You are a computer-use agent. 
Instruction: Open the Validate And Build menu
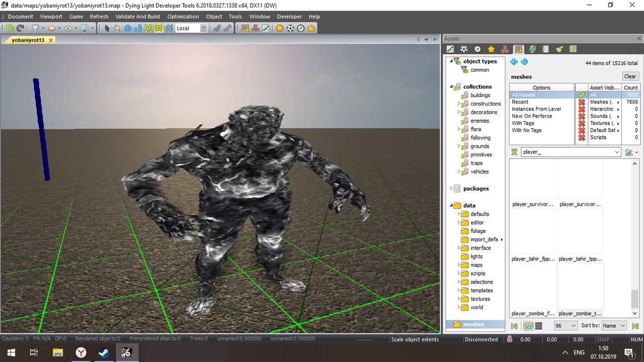[x=137, y=17]
